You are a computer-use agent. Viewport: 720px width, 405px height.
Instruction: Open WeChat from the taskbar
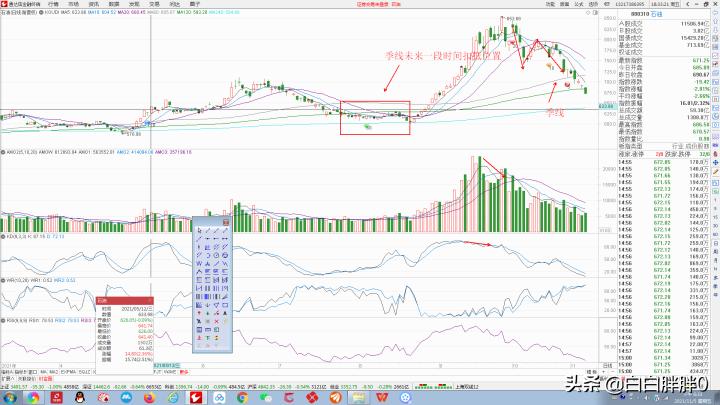point(265,398)
